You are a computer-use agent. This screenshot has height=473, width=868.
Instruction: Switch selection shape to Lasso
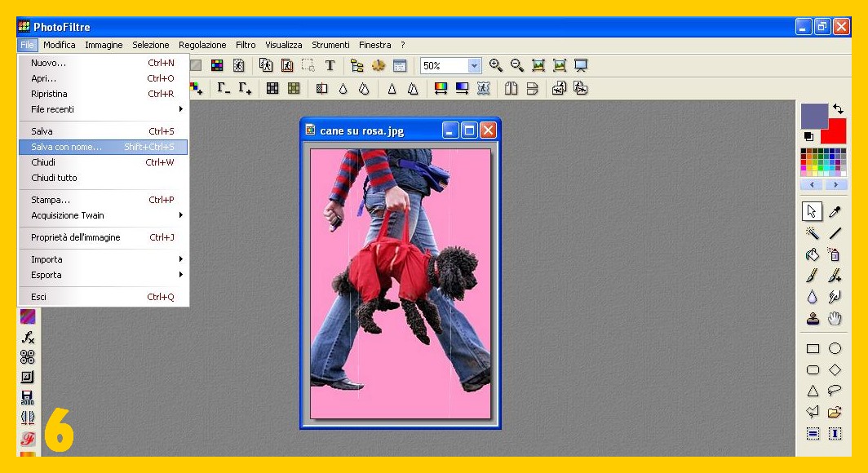tap(835, 391)
